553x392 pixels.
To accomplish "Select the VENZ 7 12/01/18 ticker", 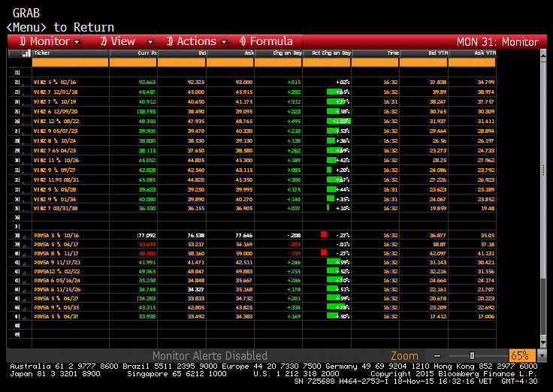I will pyautogui.click(x=56, y=92).
